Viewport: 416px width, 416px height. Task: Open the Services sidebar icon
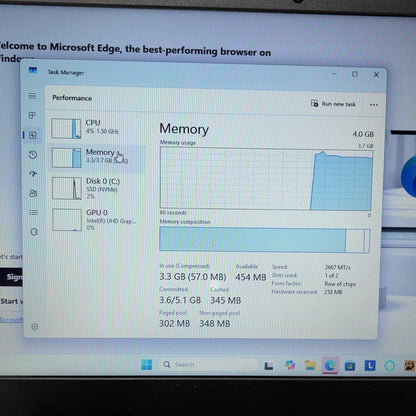tap(34, 232)
